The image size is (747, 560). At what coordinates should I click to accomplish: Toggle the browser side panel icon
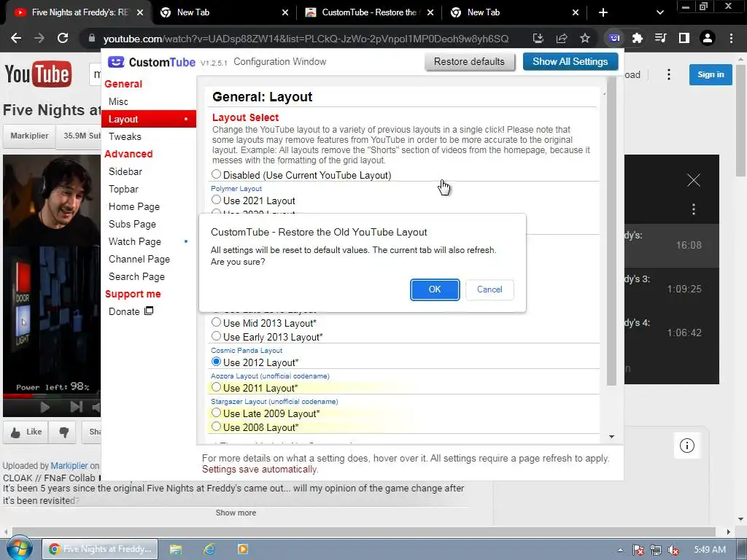click(684, 38)
